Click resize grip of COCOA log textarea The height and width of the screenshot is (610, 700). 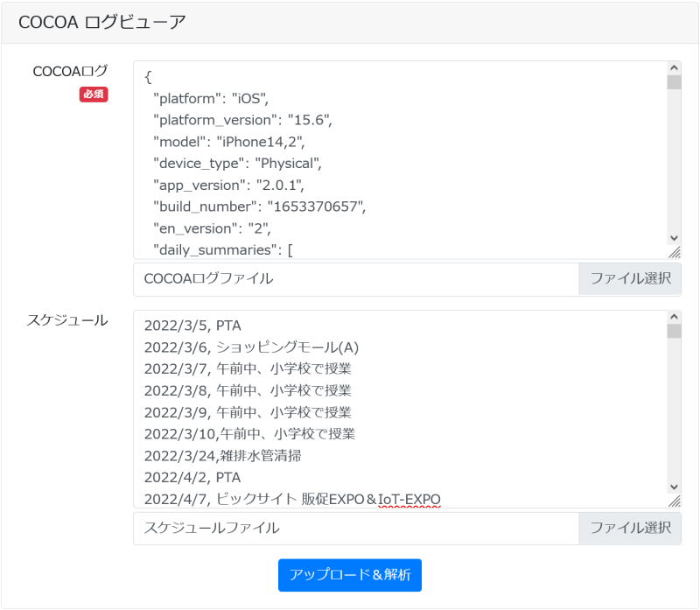[675, 252]
